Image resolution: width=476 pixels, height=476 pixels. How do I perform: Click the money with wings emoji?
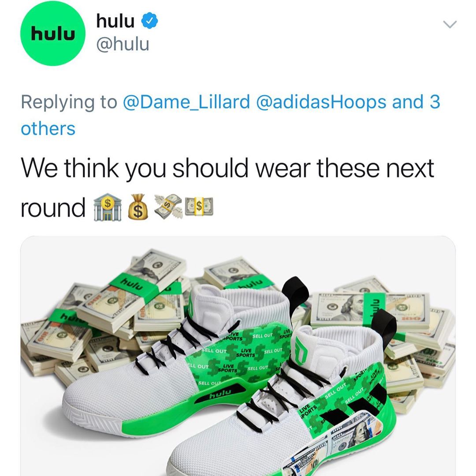click(x=168, y=207)
